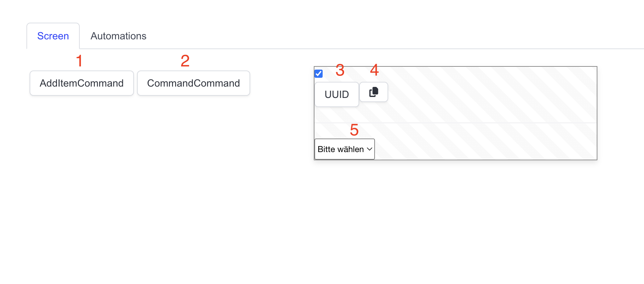Image resolution: width=644 pixels, height=284 pixels.
Task: Open the Bitte wählen dropdown
Action: pos(344,149)
